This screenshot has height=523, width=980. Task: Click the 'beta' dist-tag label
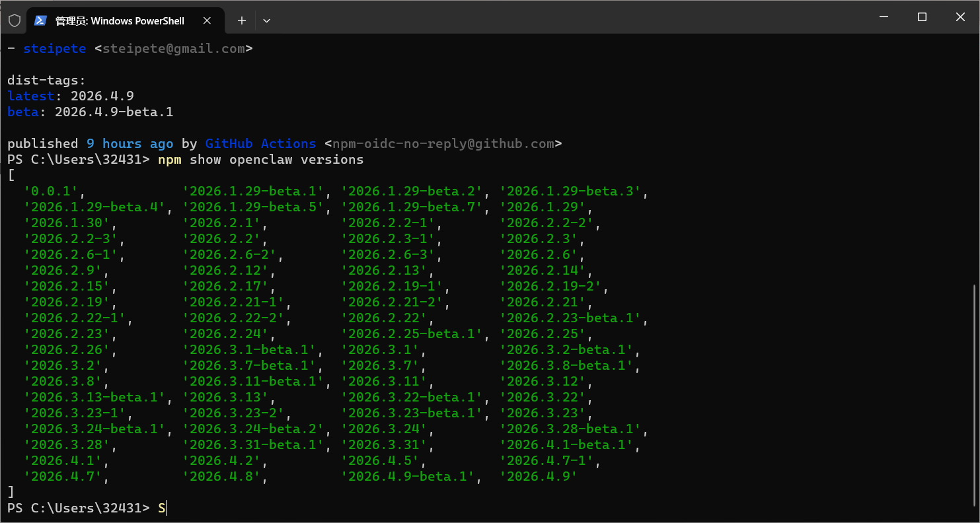pyautogui.click(x=23, y=112)
